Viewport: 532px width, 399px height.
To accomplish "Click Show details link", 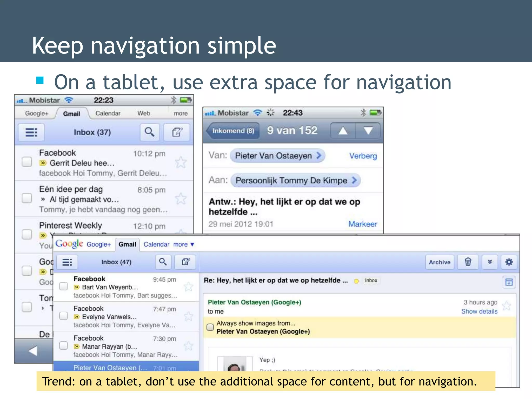I will click(479, 311).
